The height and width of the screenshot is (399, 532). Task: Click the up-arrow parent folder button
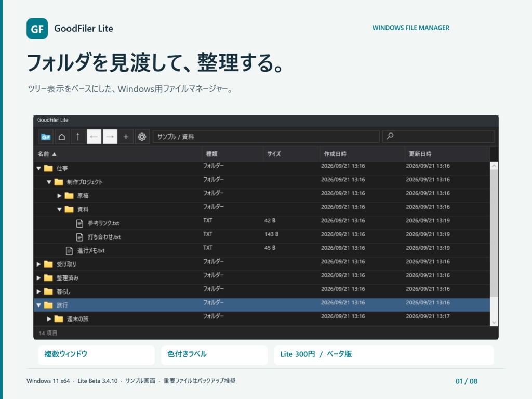coord(78,137)
